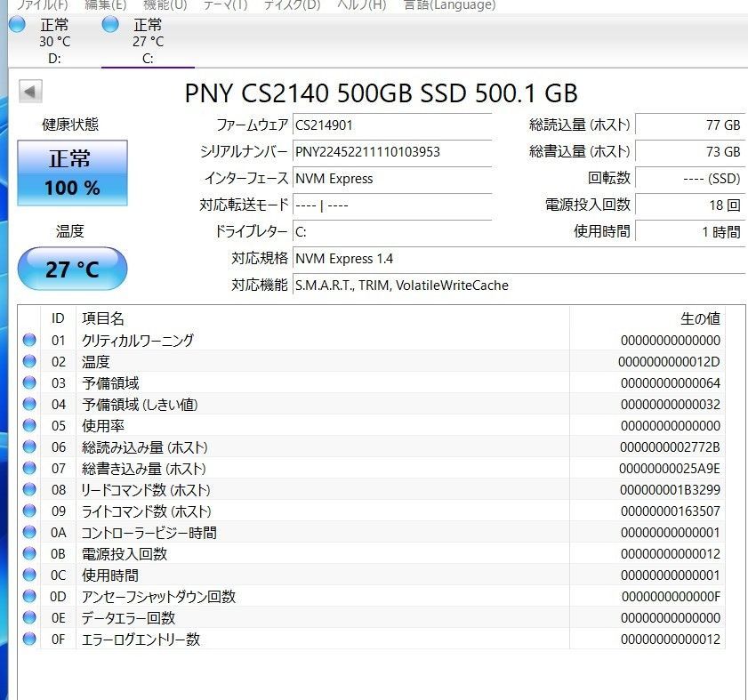Open the 編集(E) menu
Screen dimensions: 748x700
pos(106,5)
